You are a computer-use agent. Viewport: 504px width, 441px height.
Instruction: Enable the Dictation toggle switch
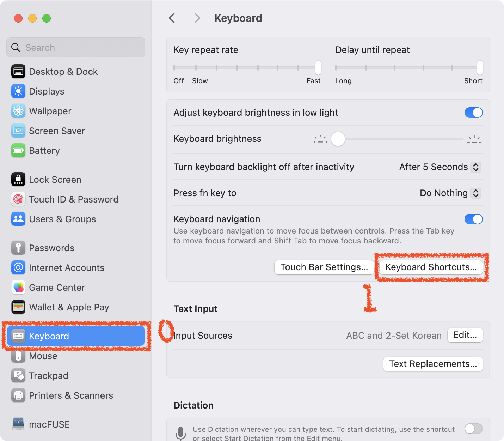[x=473, y=429]
